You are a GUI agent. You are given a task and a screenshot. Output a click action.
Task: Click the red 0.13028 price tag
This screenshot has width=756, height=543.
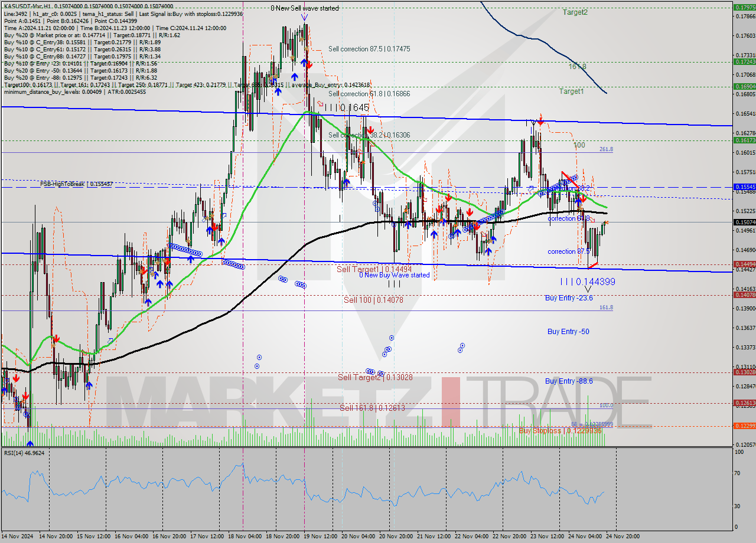click(744, 372)
